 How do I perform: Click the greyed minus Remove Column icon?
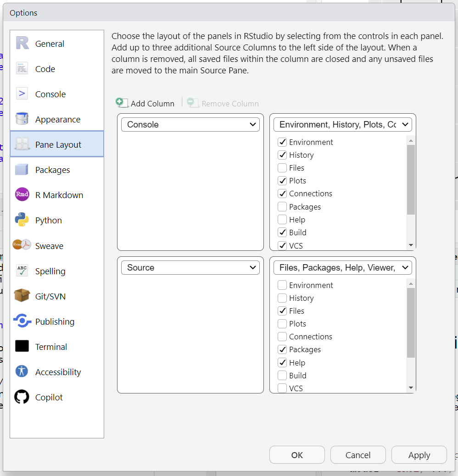[192, 103]
